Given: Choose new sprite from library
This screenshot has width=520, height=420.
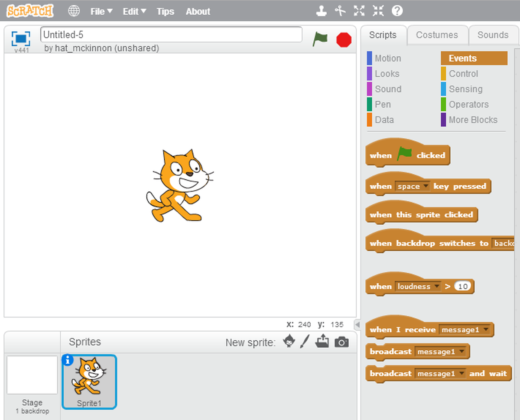Looking at the screenshot, I should tap(288, 342).
